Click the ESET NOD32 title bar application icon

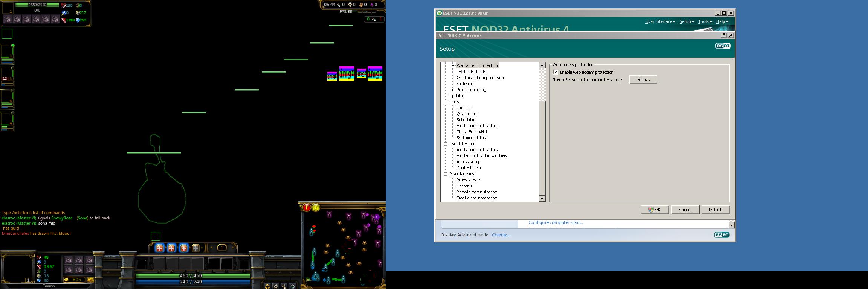(439, 13)
